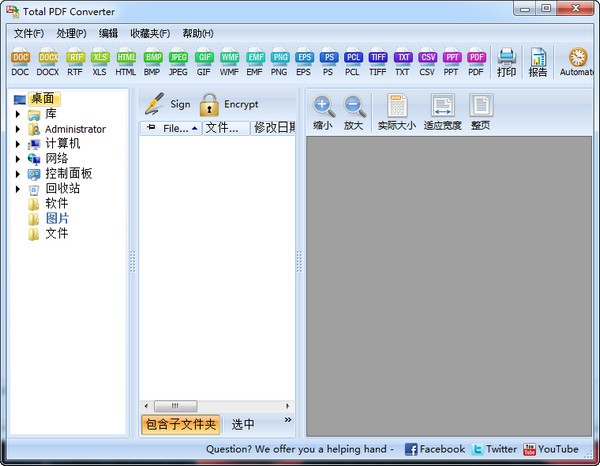
Task: Open the Facebook link
Action: 435,449
